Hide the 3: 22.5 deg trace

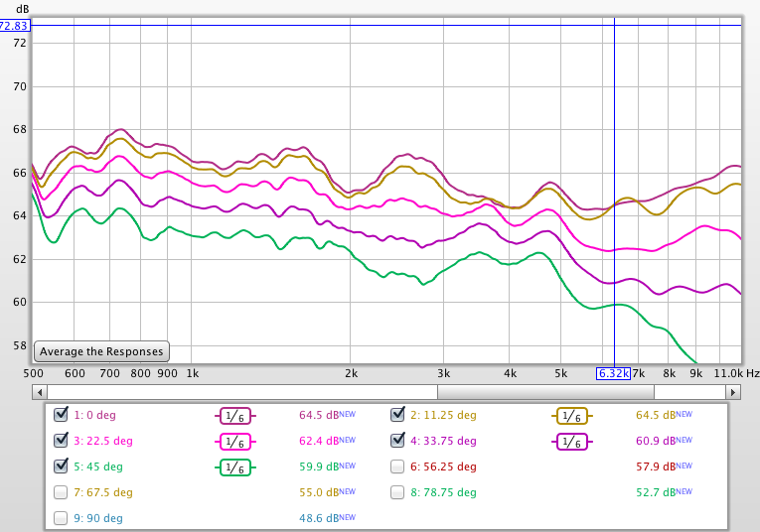61,441
